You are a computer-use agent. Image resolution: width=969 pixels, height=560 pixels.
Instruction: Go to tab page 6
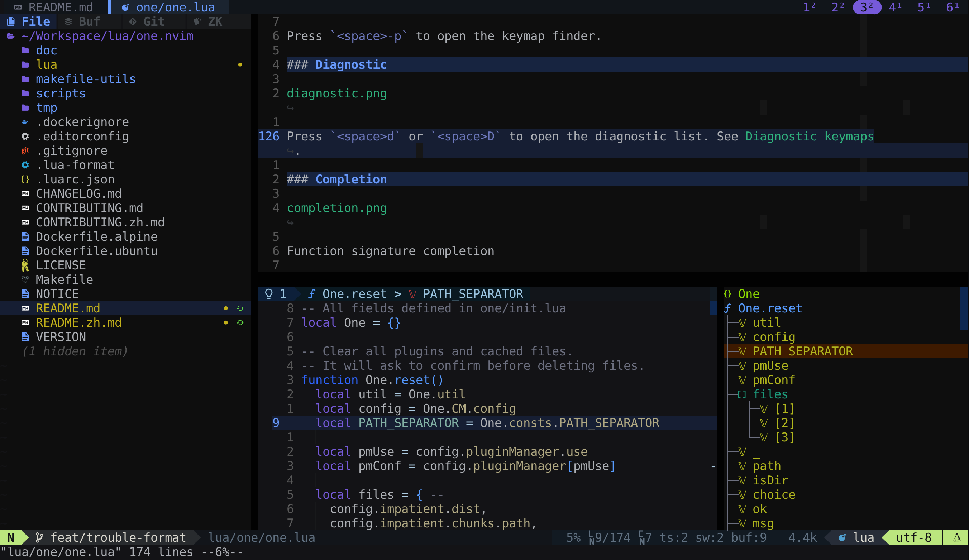[x=953, y=7]
